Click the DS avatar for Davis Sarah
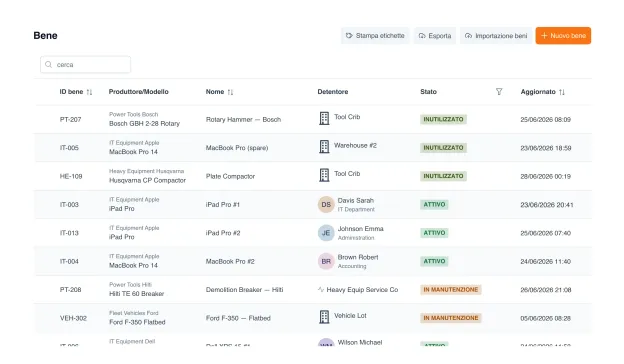 [x=326, y=204]
